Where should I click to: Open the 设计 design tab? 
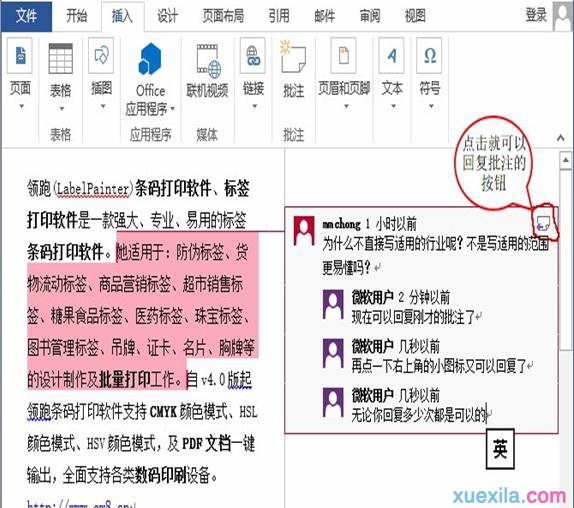168,16
